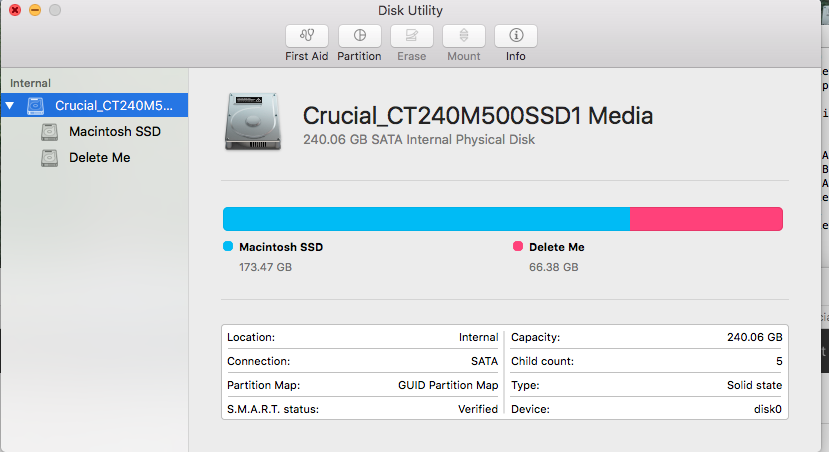Click the large hard drive image
The image size is (829, 452).
pyautogui.click(x=255, y=121)
